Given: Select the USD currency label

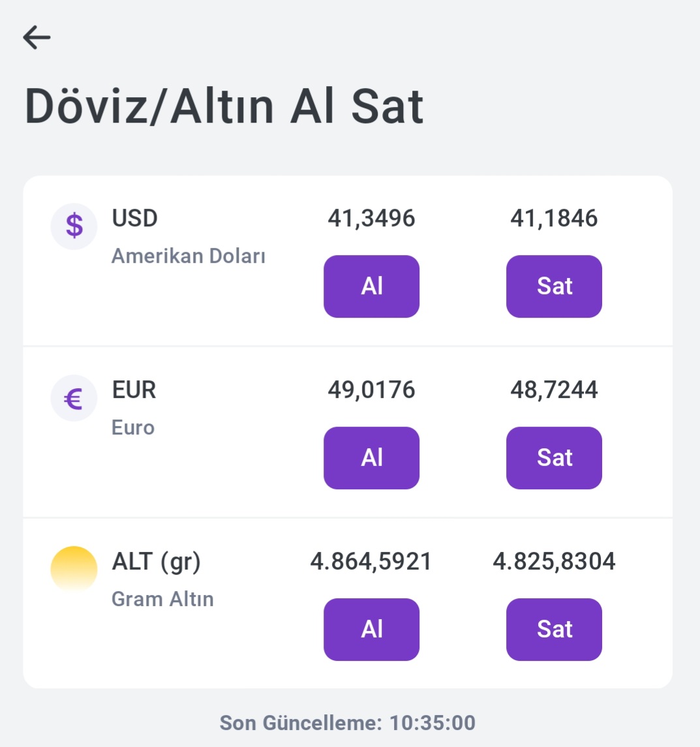Looking at the screenshot, I should coord(135,218).
